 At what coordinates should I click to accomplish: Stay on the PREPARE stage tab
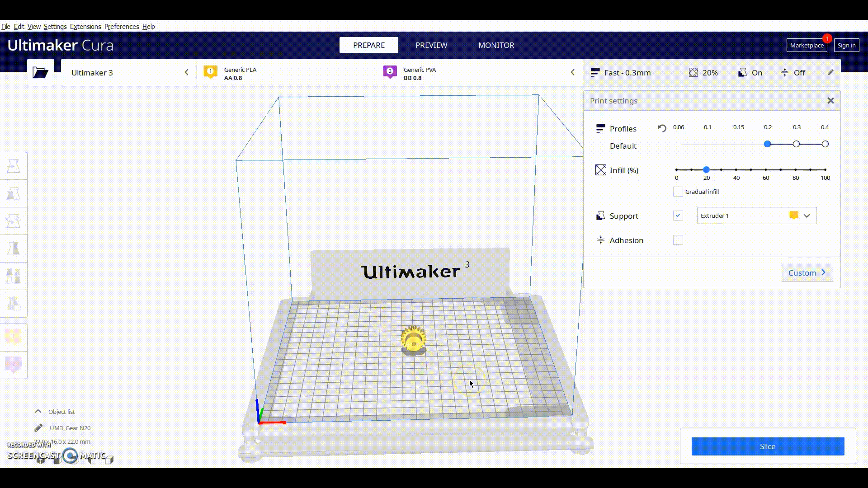pyautogui.click(x=369, y=45)
